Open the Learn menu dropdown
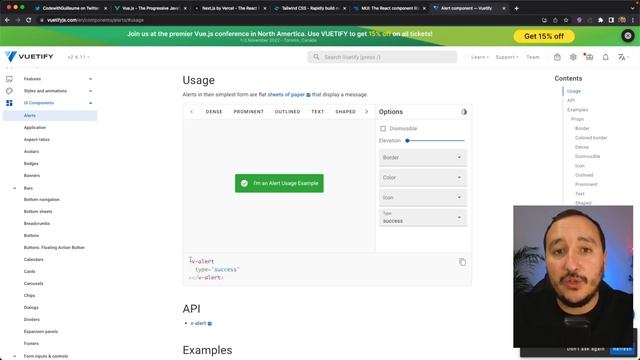 click(x=480, y=57)
